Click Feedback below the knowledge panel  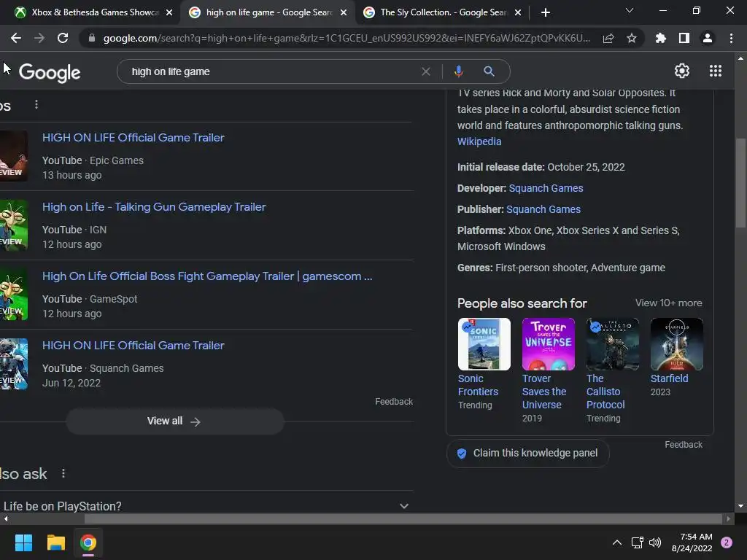click(x=683, y=444)
